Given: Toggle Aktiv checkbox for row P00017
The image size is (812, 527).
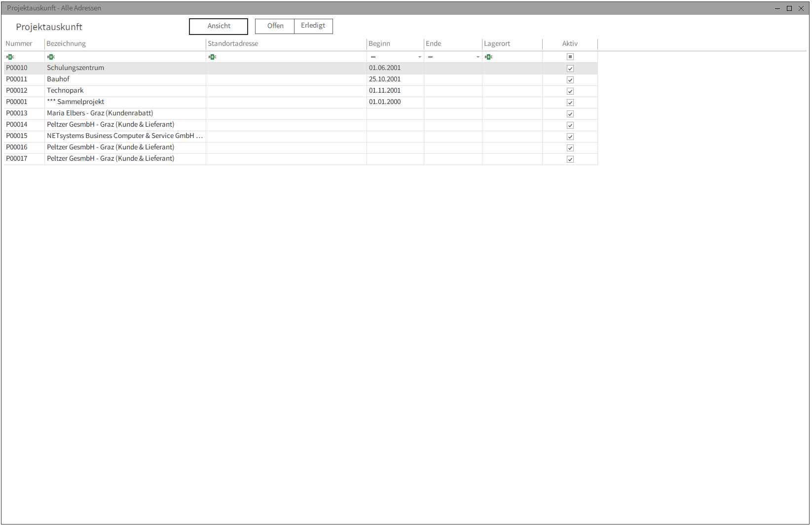Looking at the screenshot, I should tap(570, 159).
